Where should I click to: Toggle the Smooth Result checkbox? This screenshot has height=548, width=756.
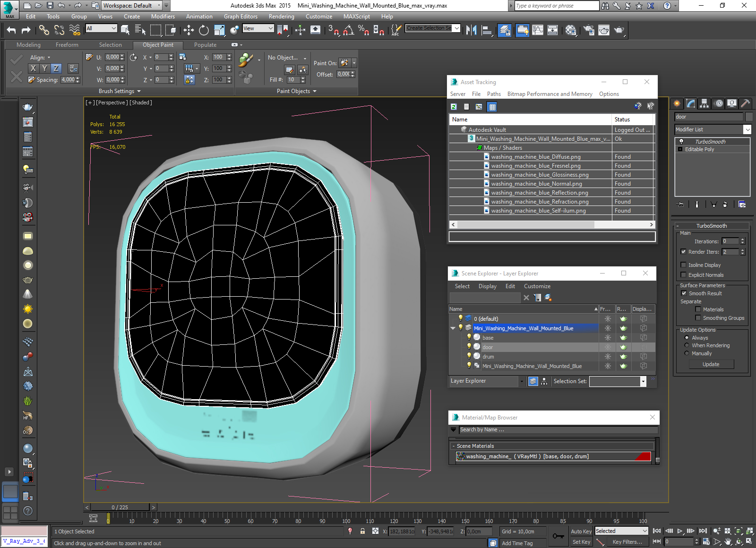684,293
